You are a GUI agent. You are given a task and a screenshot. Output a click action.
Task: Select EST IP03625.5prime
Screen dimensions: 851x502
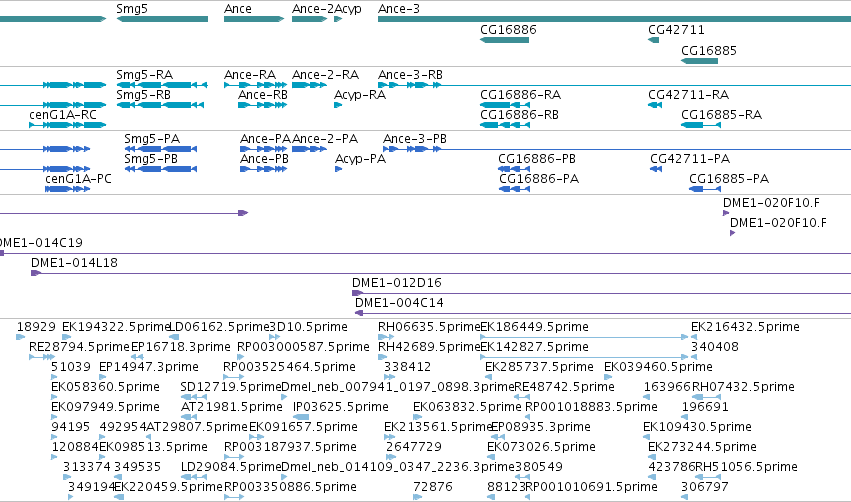point(341,407)
